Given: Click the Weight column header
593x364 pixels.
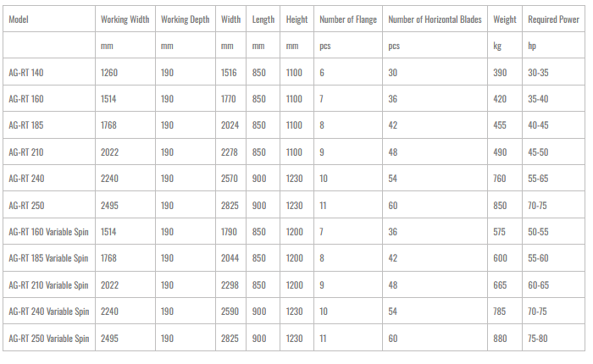Looking at the screenshot, I should [504, 19].
